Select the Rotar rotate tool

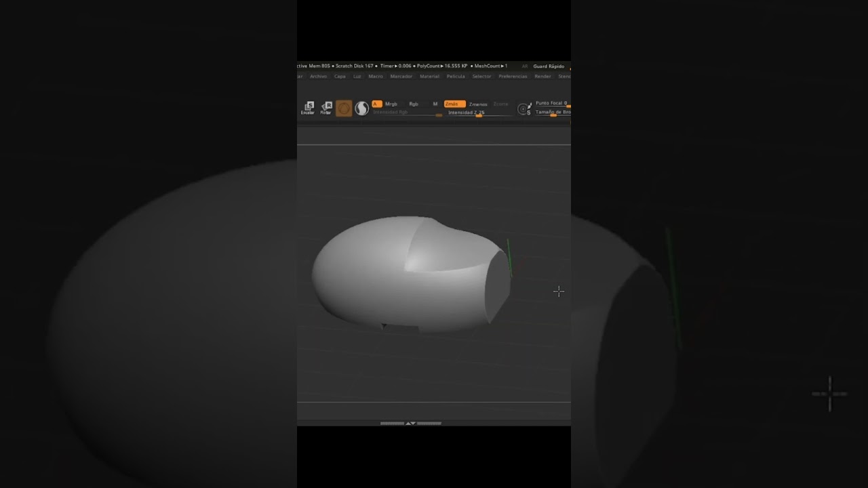(326, 108)
